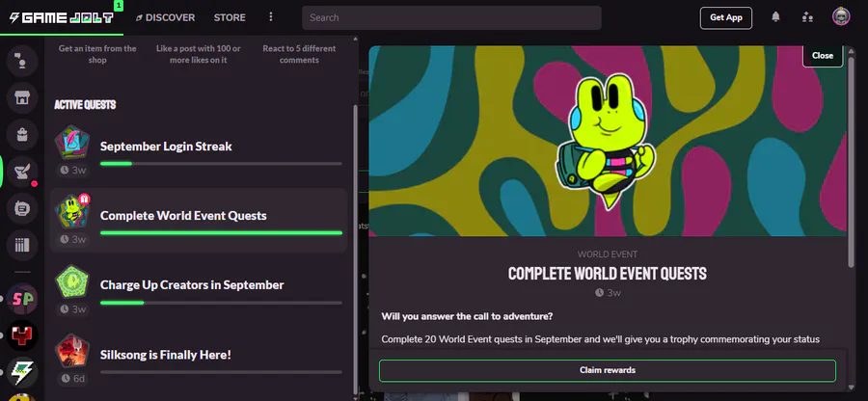
Task: Click the 'Complete 20 World Event quests' description
Action: (x=600, y=339)
